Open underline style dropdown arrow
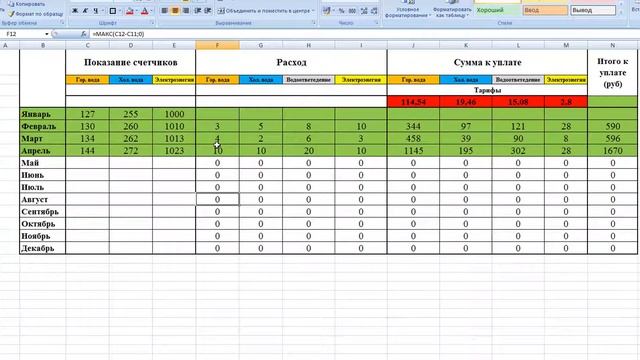The width and height of the screenshot is (640, 360). tap(102, 11)
